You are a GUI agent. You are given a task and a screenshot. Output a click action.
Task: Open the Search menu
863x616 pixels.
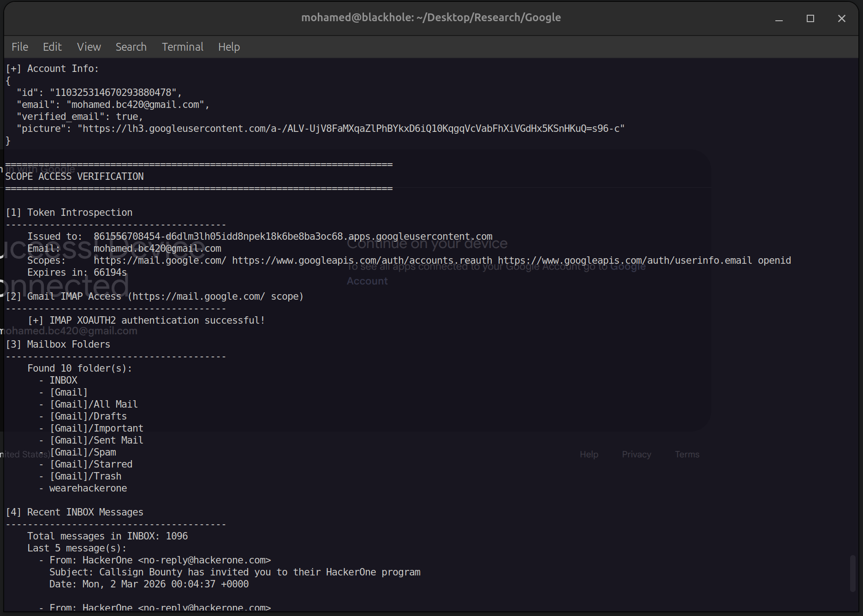coord(131,47)
